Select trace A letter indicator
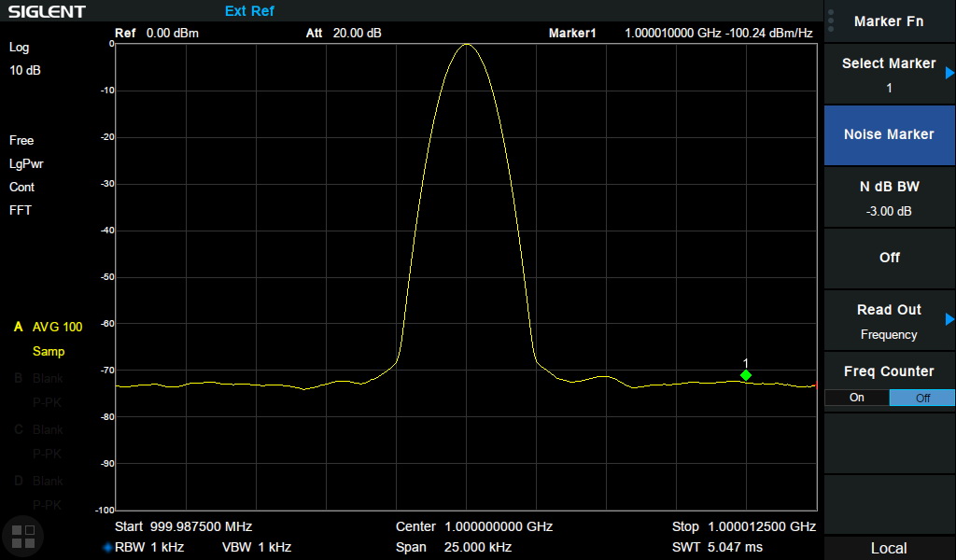Viewport: 956px width, 560px height. [x=17, y=328]
